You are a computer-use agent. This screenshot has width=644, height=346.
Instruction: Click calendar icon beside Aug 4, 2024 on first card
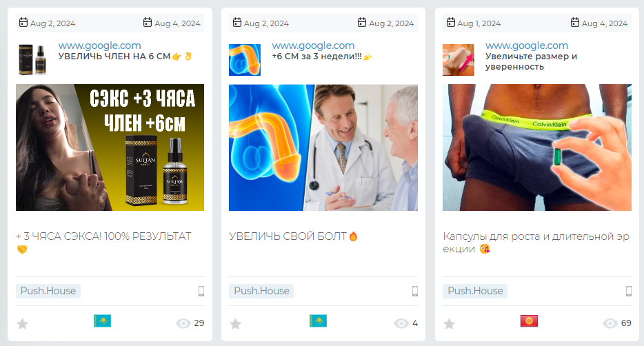148,23
